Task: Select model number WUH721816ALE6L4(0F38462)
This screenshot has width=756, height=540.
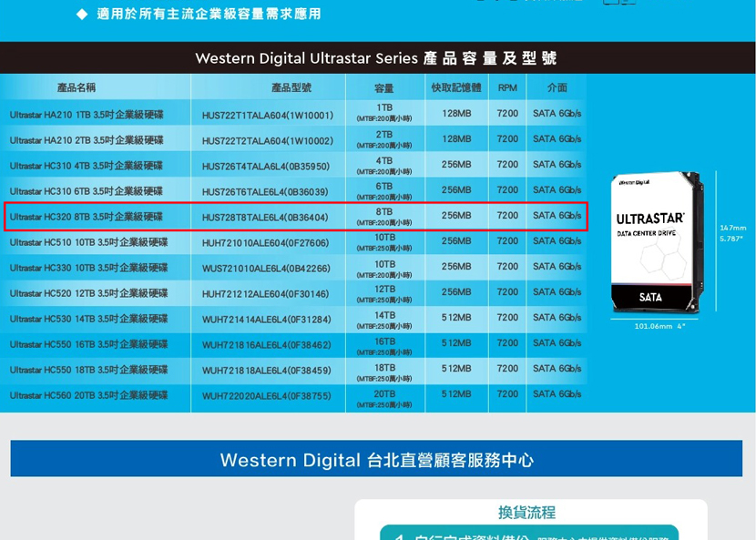Action: pos(267,345)
